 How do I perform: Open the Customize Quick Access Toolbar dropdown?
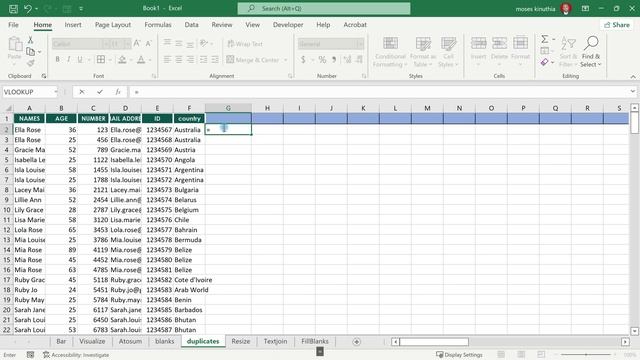tap(81, 8)
